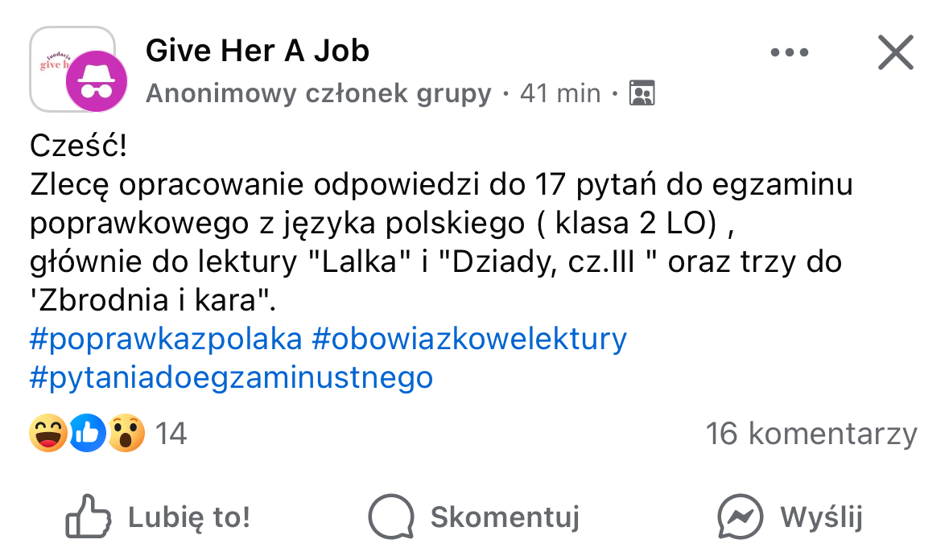Click the laughing Haha reaction emoji
The height and width of the screenshot is (560, 949).
48,433
